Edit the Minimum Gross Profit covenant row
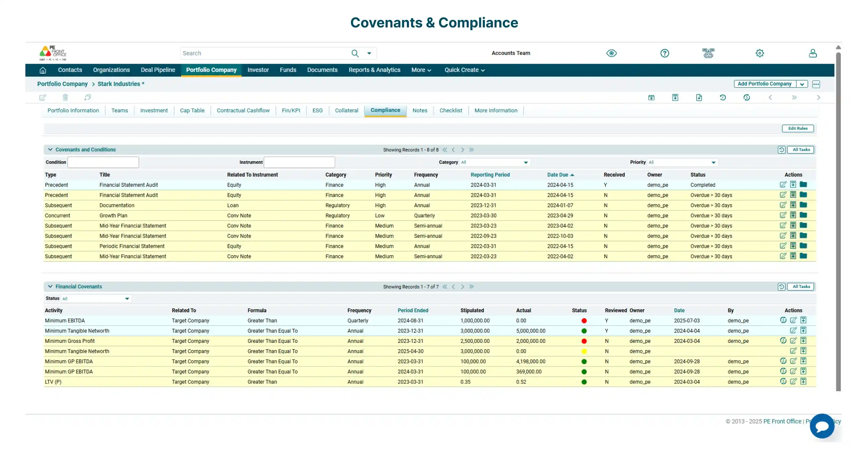This screenshot has height=456, width=868. 793,340
